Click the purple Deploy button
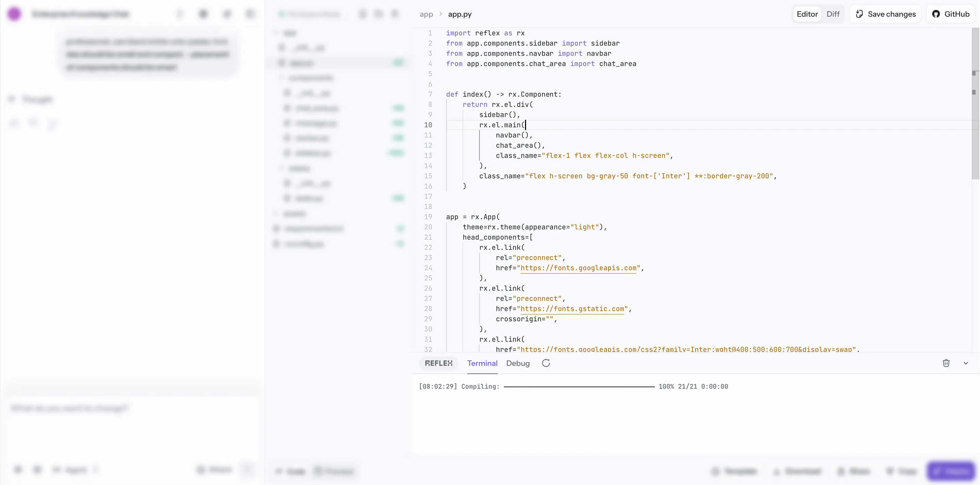980x485 pixels. [951, 471]
